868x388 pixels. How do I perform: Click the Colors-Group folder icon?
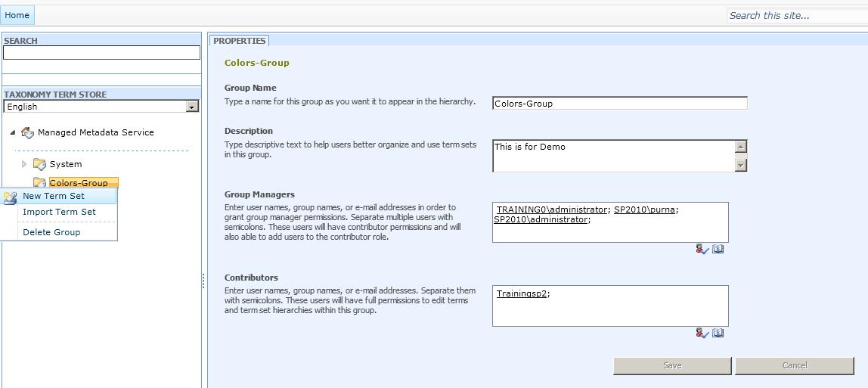click(39, 182)
